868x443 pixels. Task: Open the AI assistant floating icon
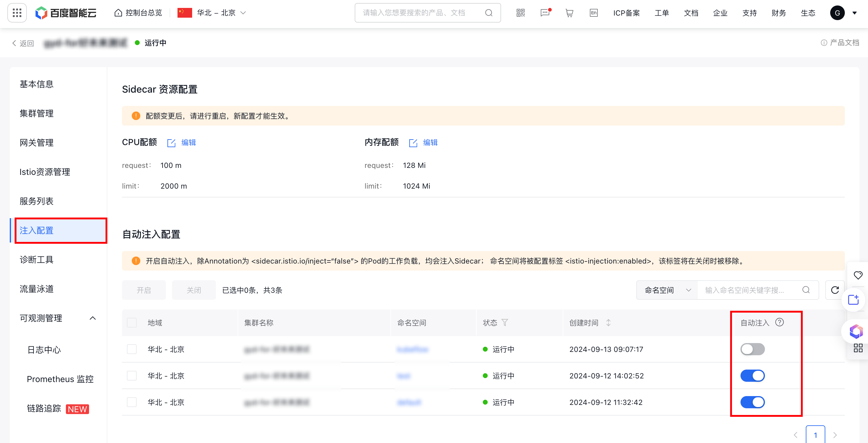[x=856, y=331]
